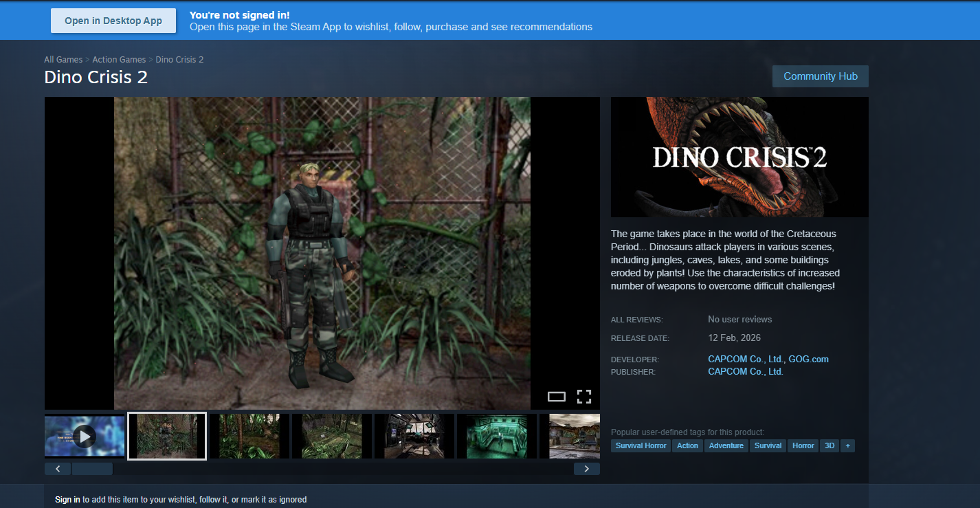Select the highlighted soldier screenshot thumbnail
Viewport: 980px width, 508px height.
167,436
